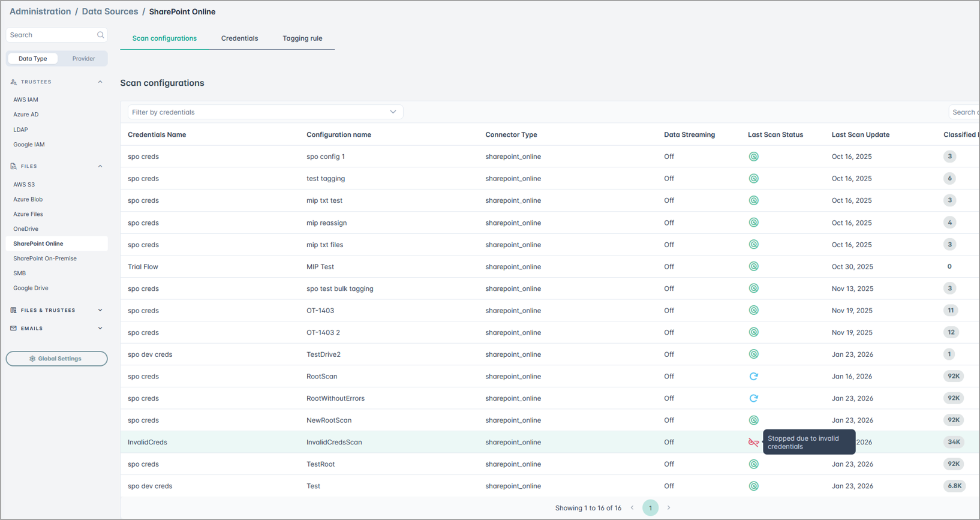Open the Tagging rule tab
This screenshot has height=520, width=980.
point(302,38)
